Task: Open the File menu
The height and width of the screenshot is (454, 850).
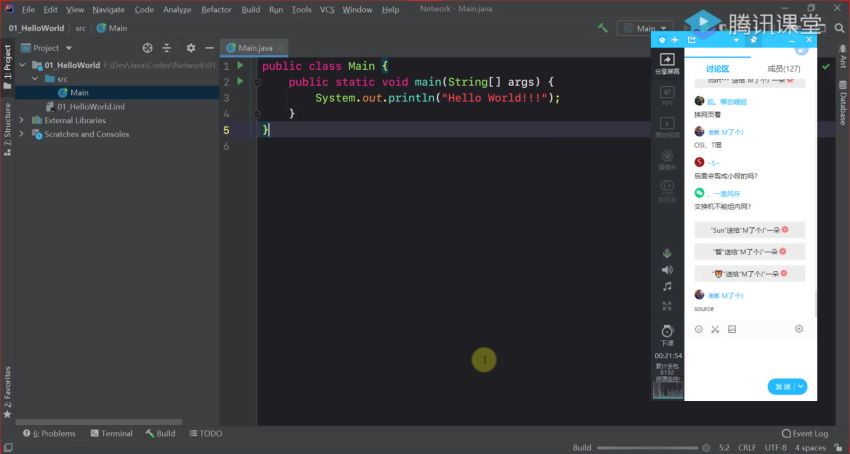Action: click(x=28, y=10)
